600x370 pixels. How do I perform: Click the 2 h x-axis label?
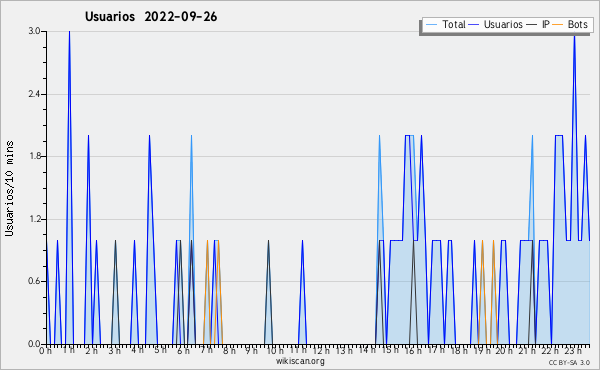(x=91, y=350)
